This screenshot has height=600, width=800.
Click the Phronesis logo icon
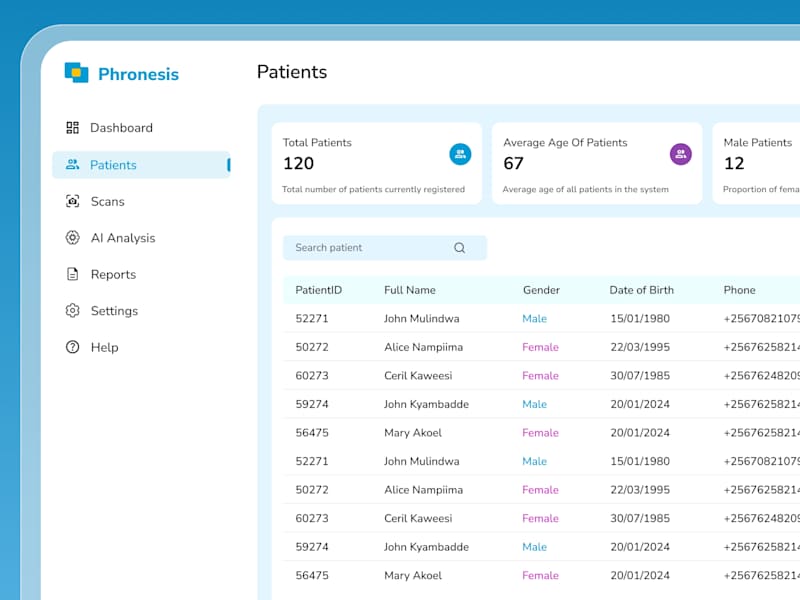coord(77,72)
